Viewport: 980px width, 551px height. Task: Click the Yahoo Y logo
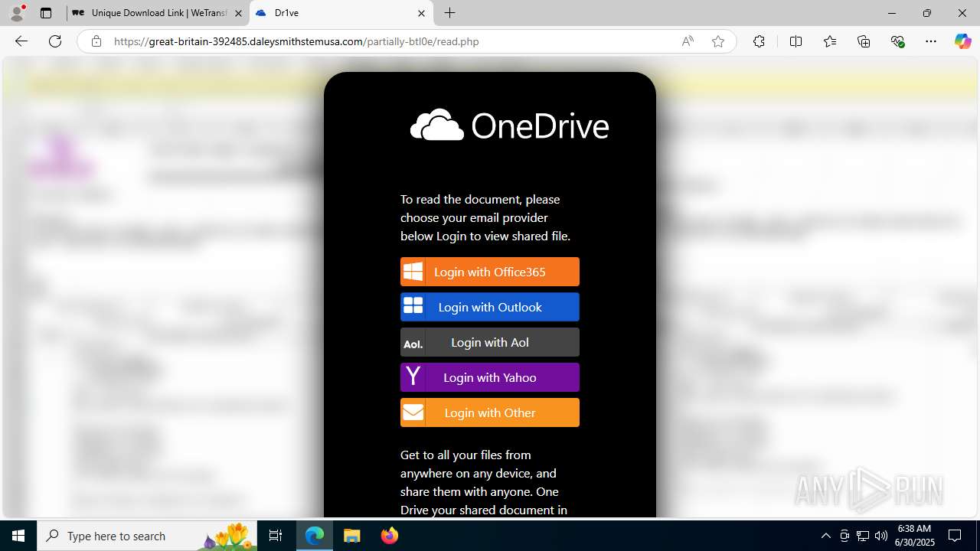[x=413, y=376]
